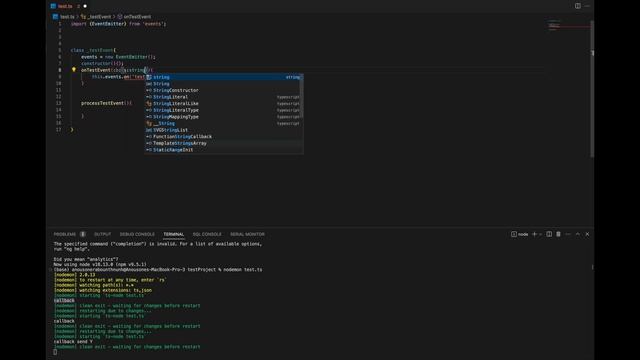Click the unsaved dot on test.ts tab

pos(85,6)
